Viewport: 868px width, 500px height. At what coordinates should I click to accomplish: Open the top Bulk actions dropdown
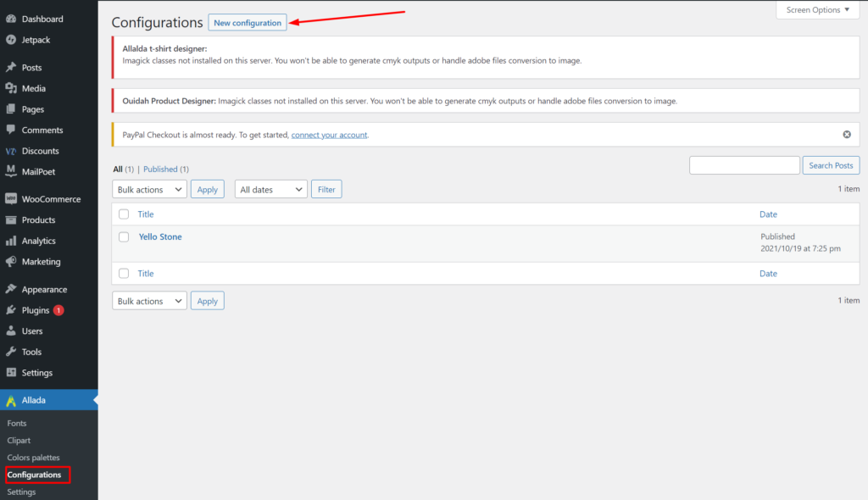pos(149,190)
